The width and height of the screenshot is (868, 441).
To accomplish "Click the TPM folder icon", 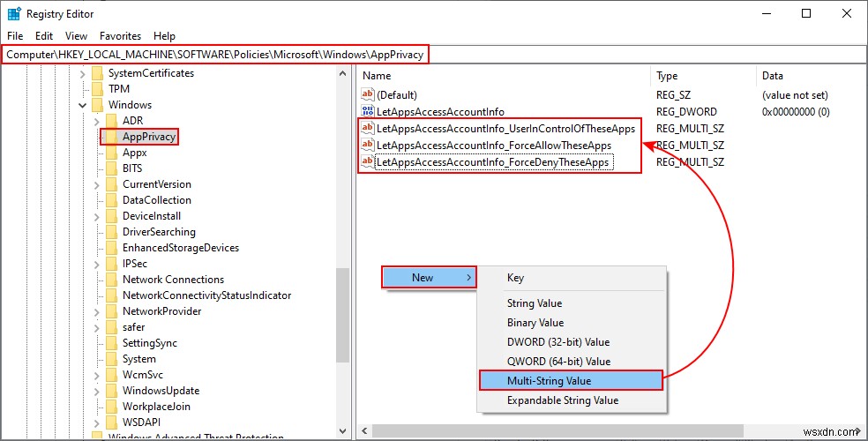I will click(97, 88).
